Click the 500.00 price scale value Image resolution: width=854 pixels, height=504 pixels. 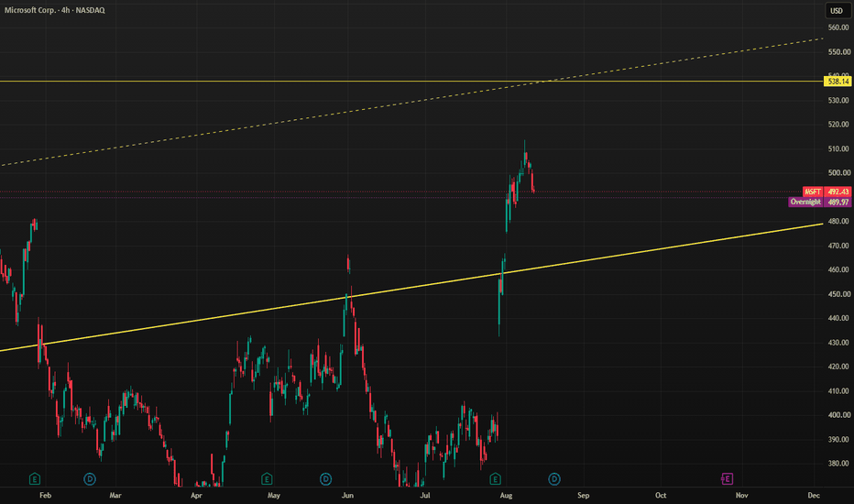click(838, 172)
